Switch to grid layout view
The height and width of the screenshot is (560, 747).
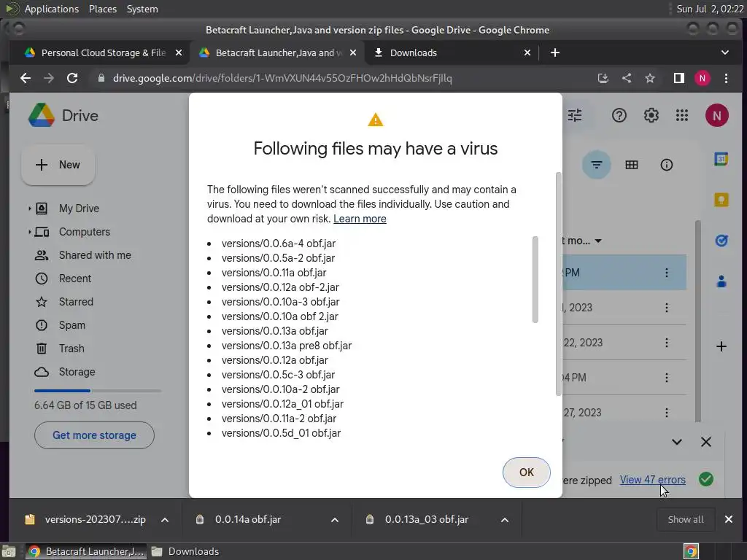pos(632,165)
